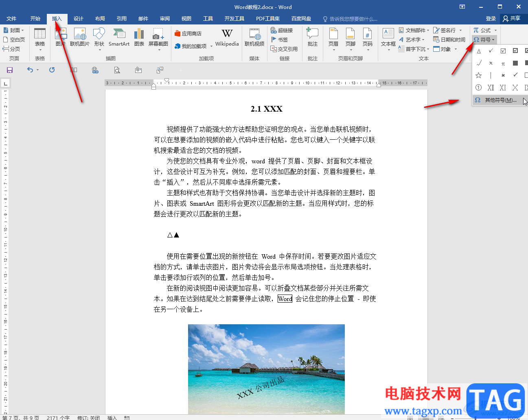Open the 开发工具 developer tab
This screenshot has width=528, height=420.
coord(234,18)
